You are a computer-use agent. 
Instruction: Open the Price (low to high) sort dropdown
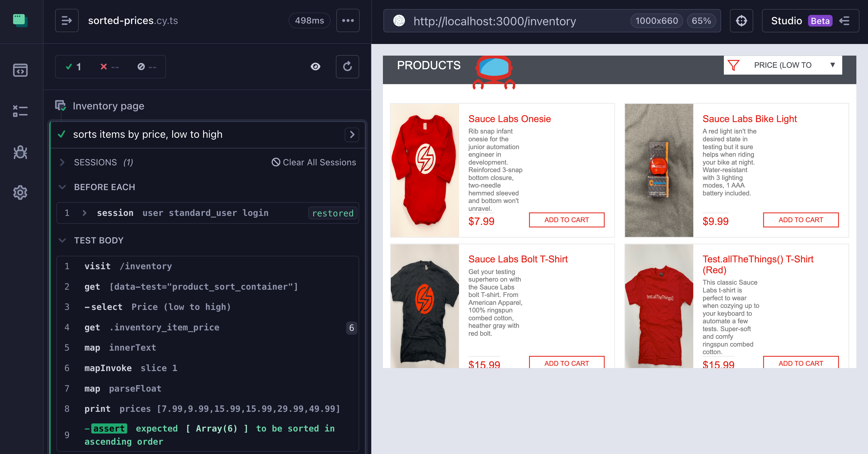[x=783, y=65]
